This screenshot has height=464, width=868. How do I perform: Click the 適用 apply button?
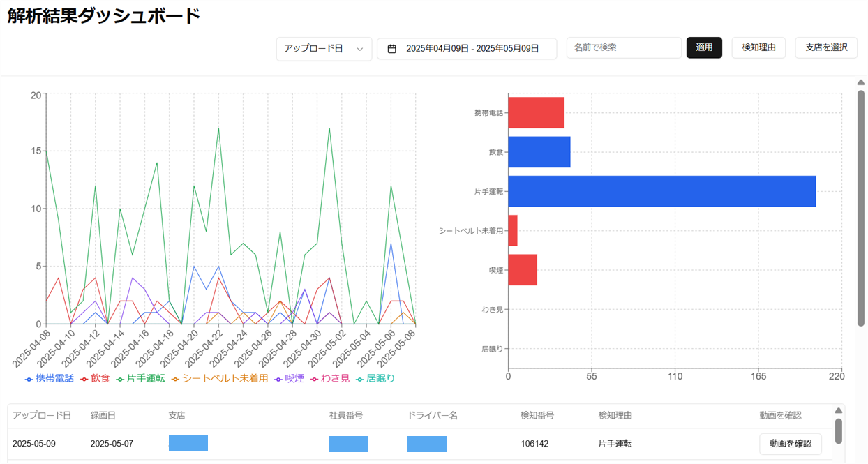tap(704, 47)
